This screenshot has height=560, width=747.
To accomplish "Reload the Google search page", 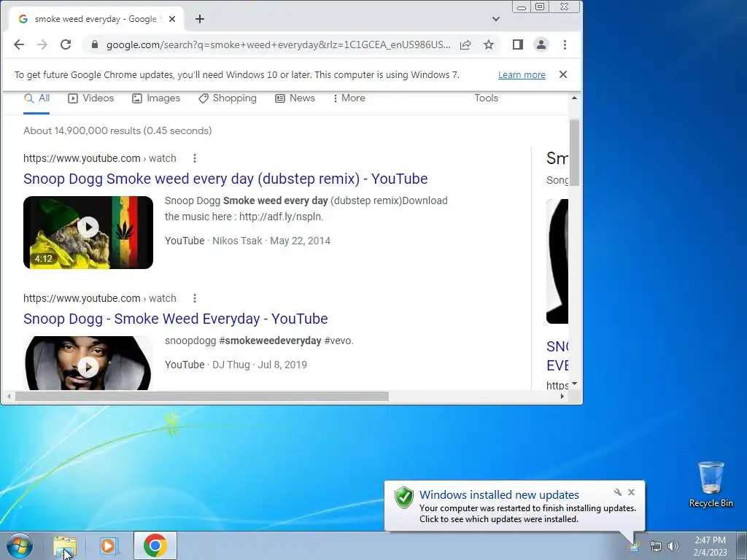I will 66,44.
